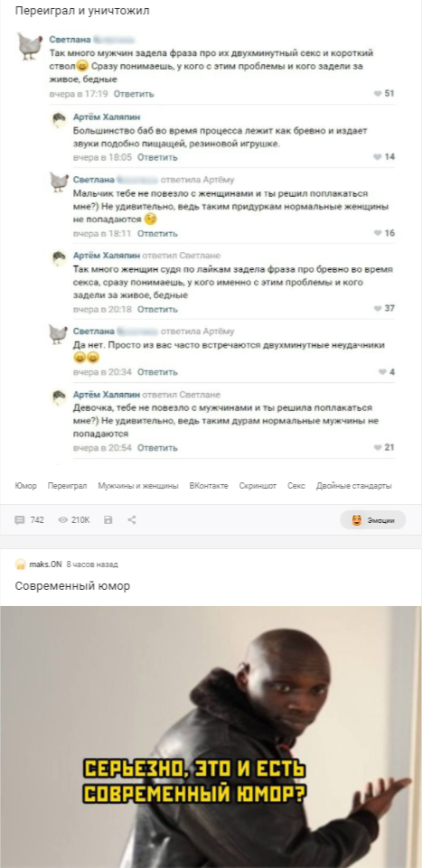This screenshot has height=868, width=422.
Task: Open the Современный юмор post title
Action: (x=72, y=586)
